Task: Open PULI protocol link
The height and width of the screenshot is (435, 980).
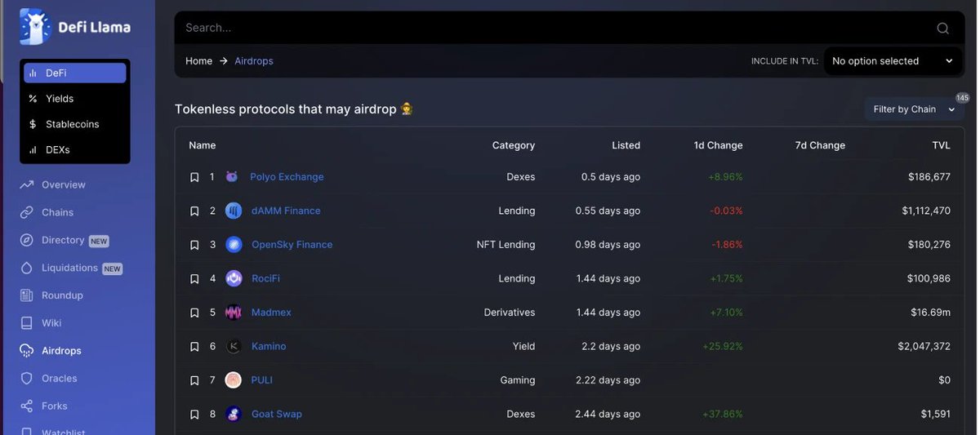Action: [262, 380]
